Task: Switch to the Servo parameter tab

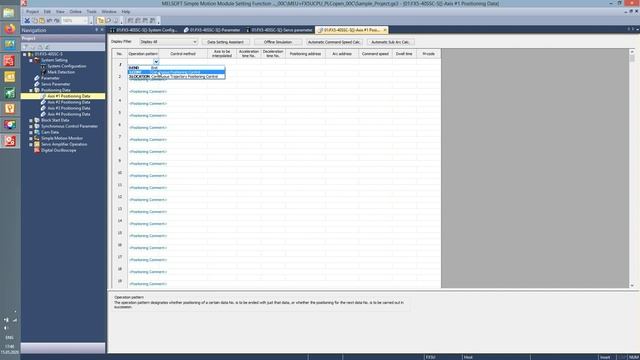Action: click(x=279, y=30)
